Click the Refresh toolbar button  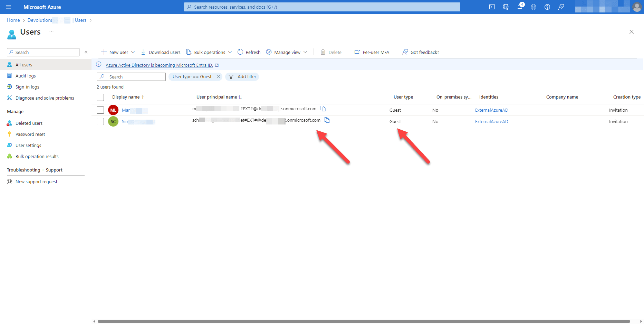[249, 52]
